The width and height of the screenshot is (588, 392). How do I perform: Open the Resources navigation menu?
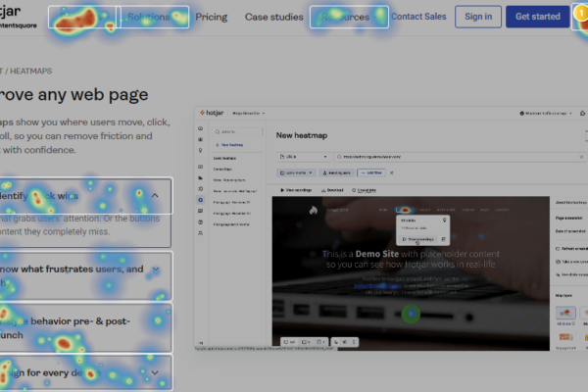(x=349, y=17)
